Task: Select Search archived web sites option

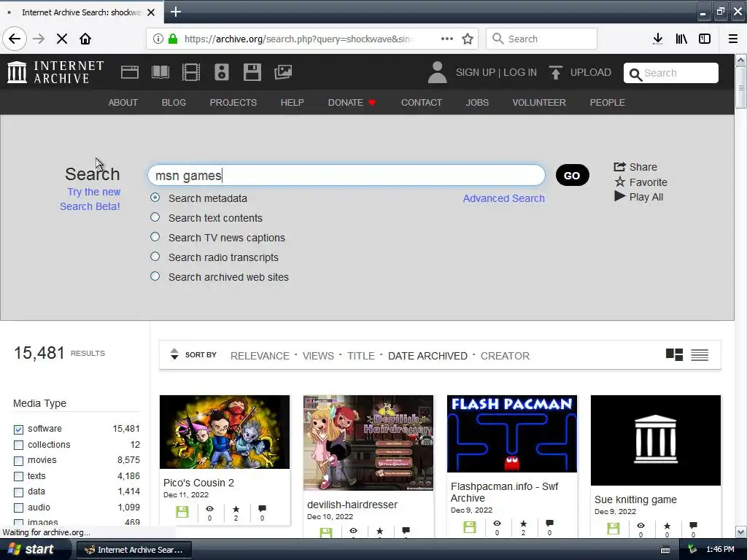Action: point(155,276)
